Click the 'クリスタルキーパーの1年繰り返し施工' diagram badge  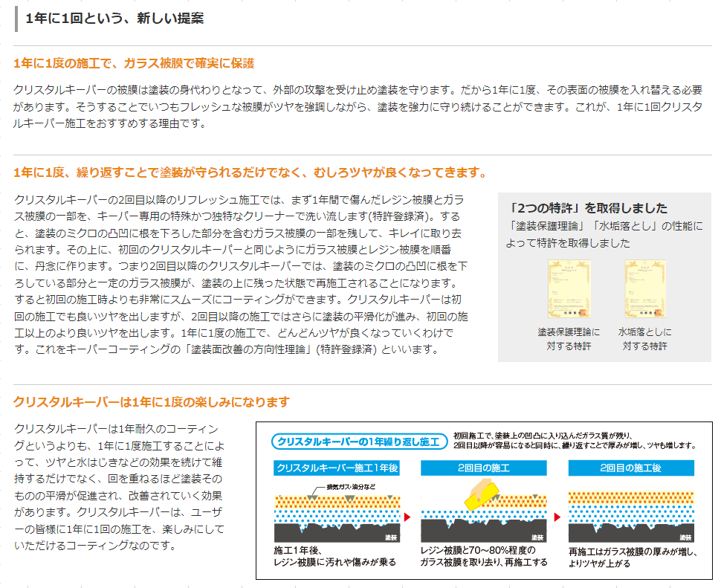click(x=359, y=442)
